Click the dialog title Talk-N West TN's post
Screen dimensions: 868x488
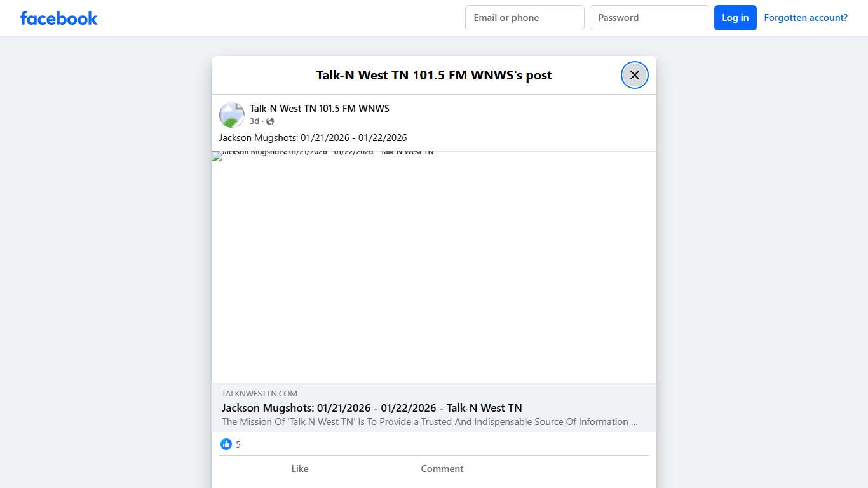pyautogui.click(x=434, y=75)
